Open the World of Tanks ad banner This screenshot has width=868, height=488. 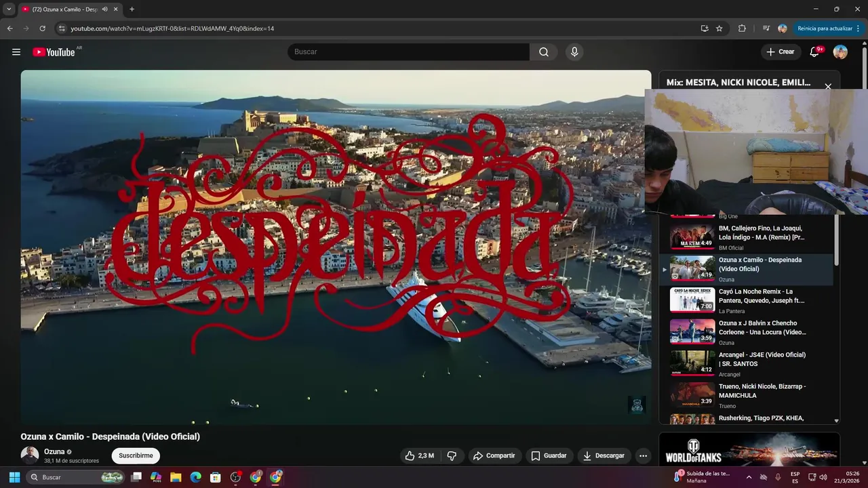coord(749,450)
